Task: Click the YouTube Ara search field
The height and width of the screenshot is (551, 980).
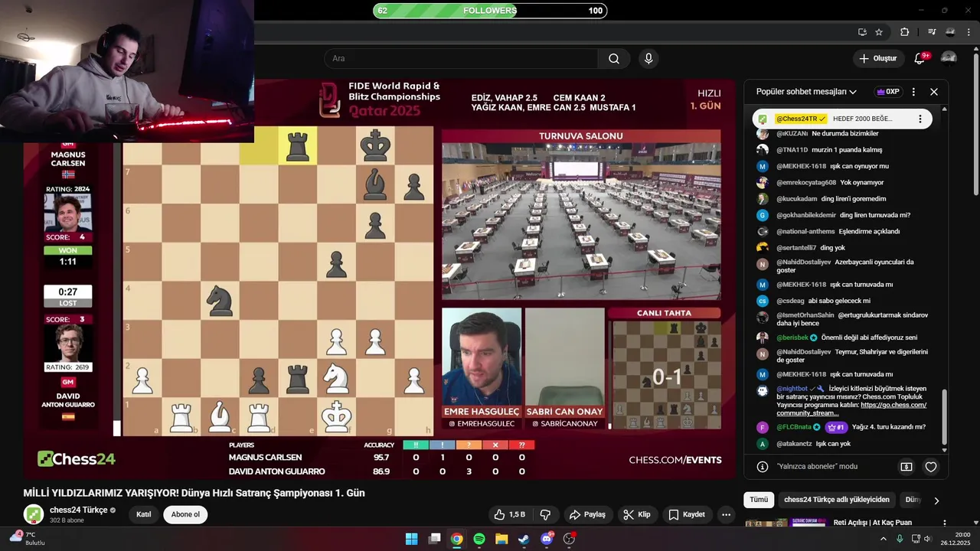Action: coord(461,59)
